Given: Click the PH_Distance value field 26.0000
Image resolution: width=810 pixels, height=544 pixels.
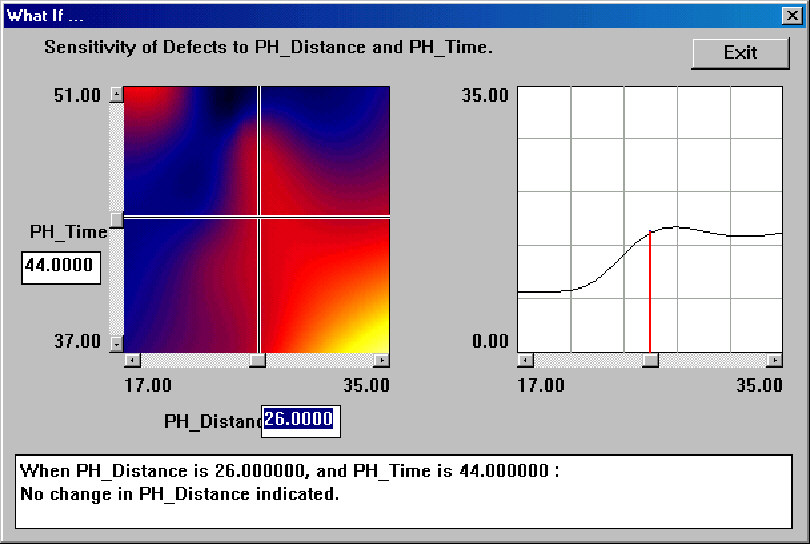Looking at the screenshot, I should pos(301,421).
